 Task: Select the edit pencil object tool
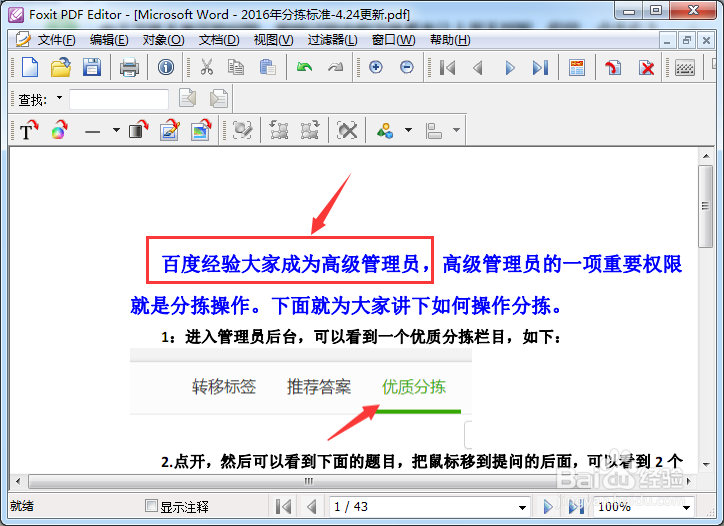click(170, 130)
